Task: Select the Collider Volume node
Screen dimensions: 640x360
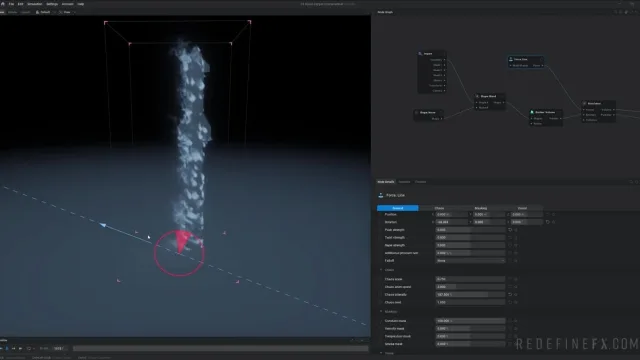Action: 546,118
